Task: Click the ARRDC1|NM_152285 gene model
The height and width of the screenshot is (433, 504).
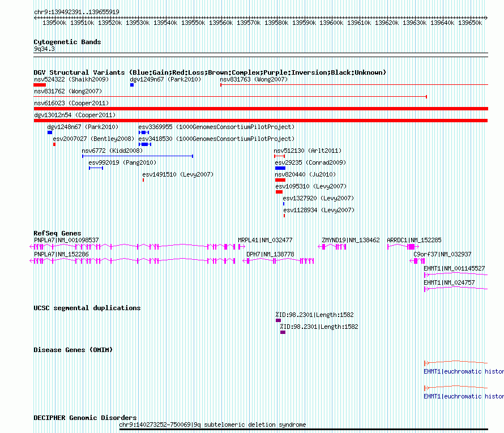Action: [403, 247]
